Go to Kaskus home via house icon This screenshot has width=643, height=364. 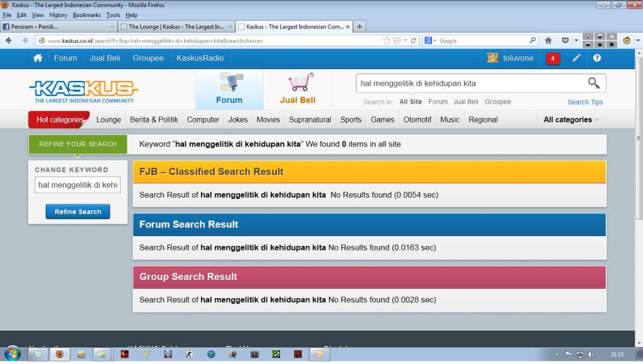pos(38,58)
